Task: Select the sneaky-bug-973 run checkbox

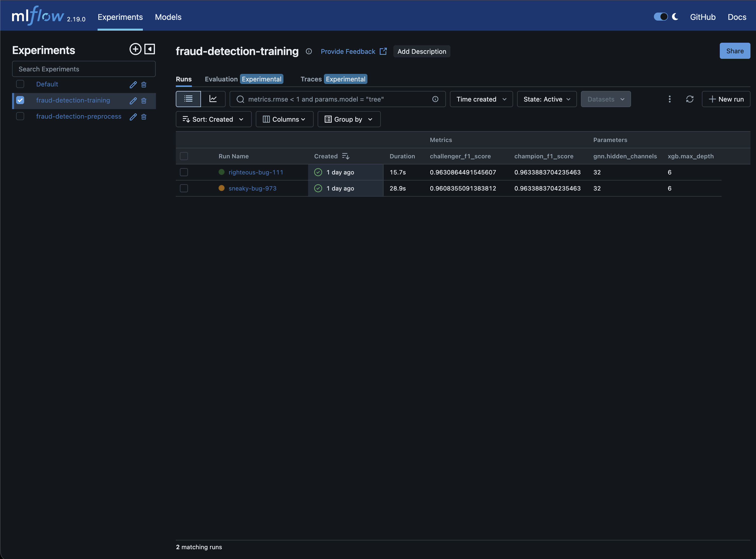Action: point(184,188)
